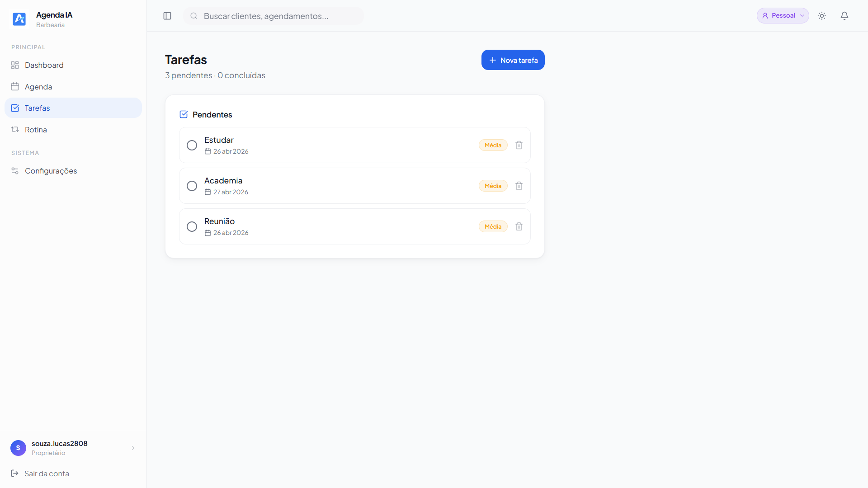Mark Estudar task as complete
This screenshot has height=488, width=868.
[x=192, y=145]
